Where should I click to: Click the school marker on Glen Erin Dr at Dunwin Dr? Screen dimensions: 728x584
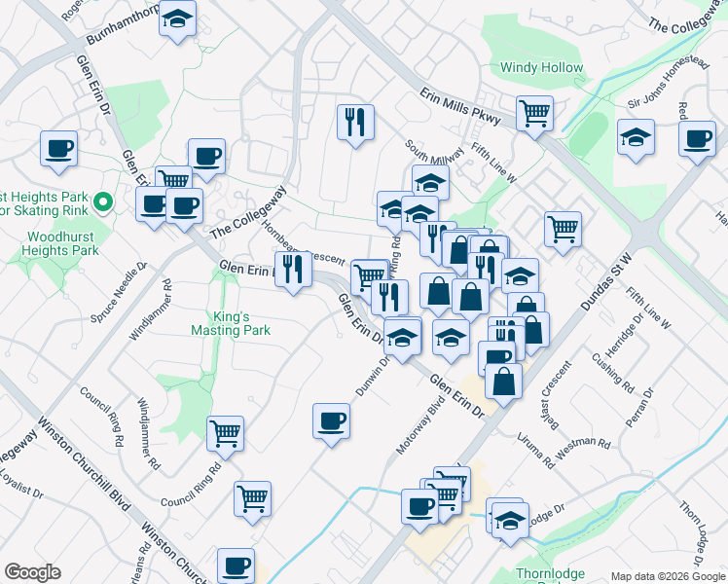[403, 338]
